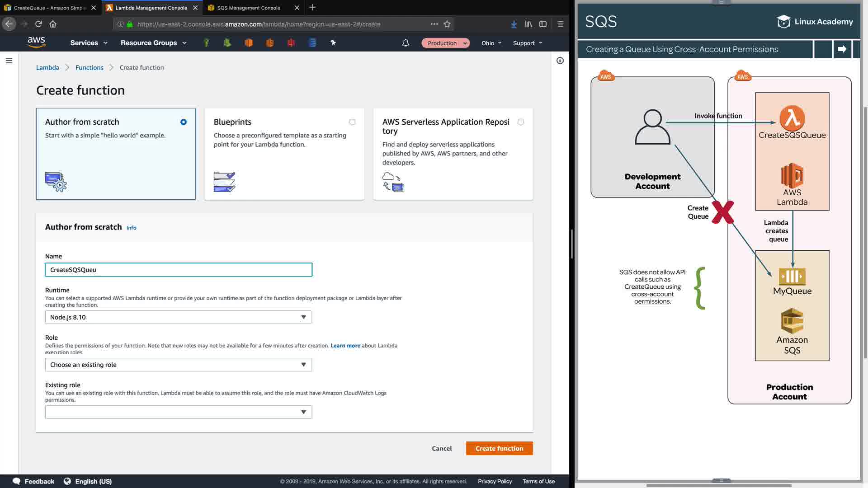Select the Blueprints radio option
This screenshot has width=868, height=488.
click(x=352, y=122)
